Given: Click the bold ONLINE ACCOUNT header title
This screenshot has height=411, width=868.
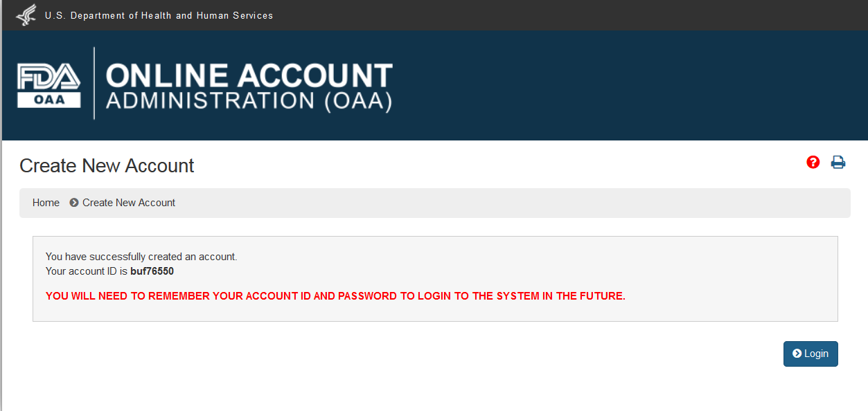Looking at the screenshot, I should coord(249,75).
